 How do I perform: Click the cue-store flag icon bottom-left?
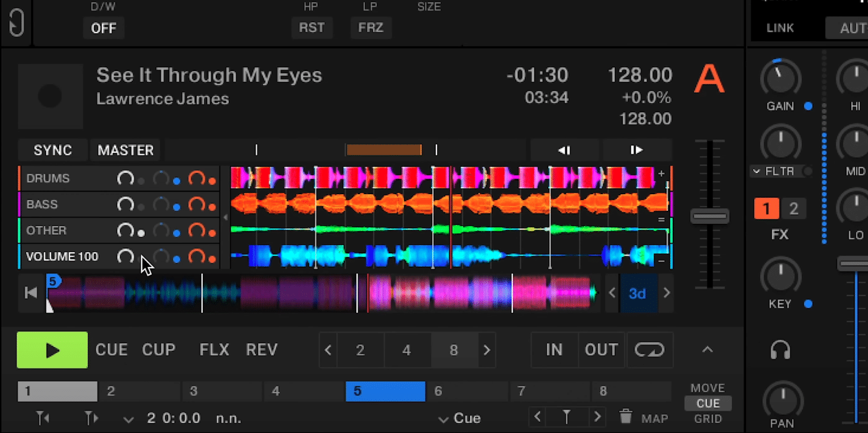click(x=41, y=418)
